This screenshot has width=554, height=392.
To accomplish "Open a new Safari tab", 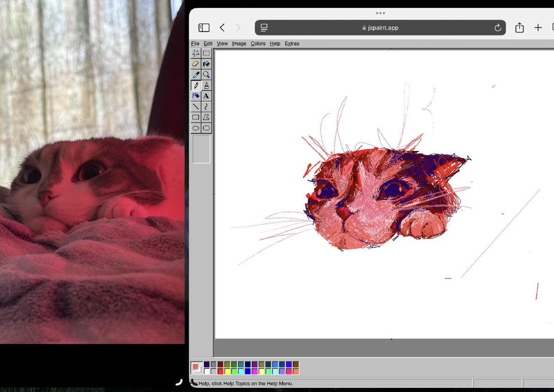I will (x=538, y=28).
